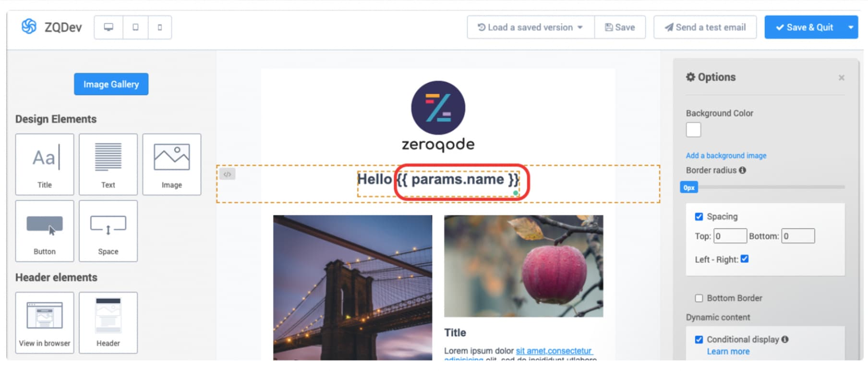This screenshot has height=371, width=868.
Task: Enable the Bottom Border checkbox
Action: (x=699, y=298)
